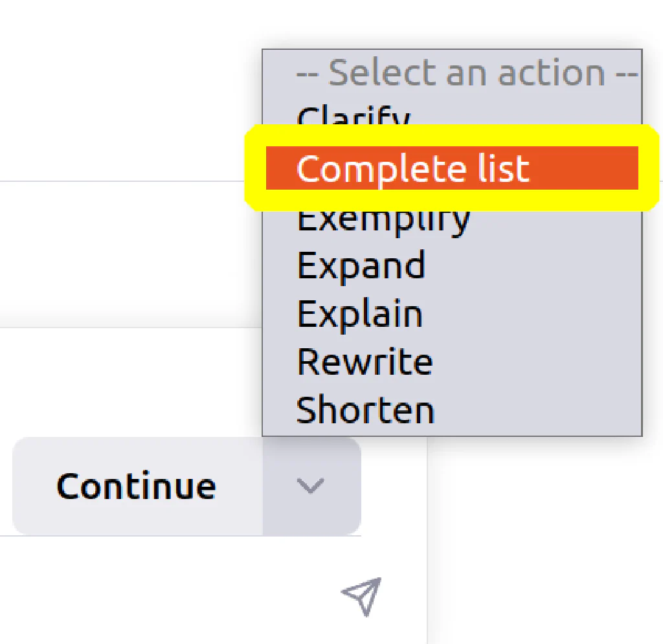Click the Continue button
The height and width of the screenshot is (644, 663).
[x=137, y=486]
